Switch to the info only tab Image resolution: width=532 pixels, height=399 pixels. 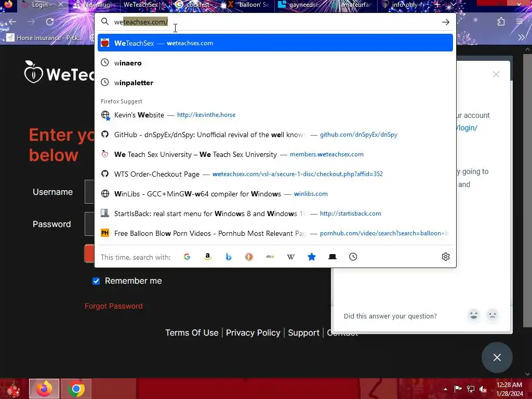pos(404,5)
